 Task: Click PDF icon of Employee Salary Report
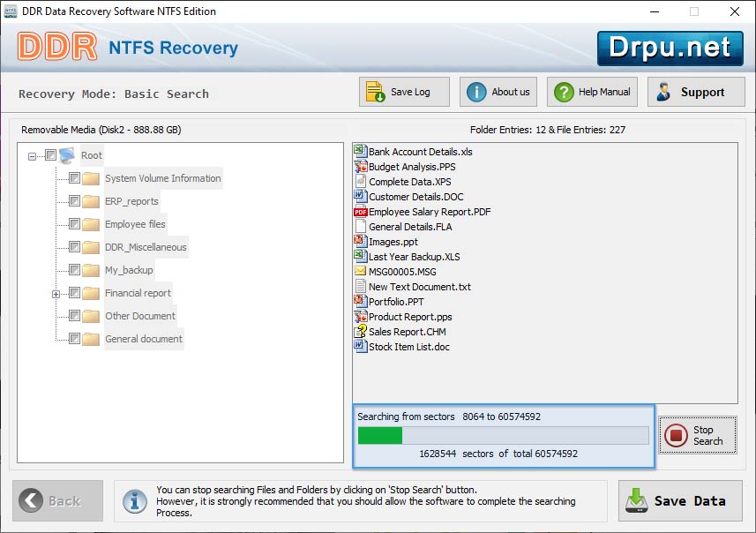[361, 212]
